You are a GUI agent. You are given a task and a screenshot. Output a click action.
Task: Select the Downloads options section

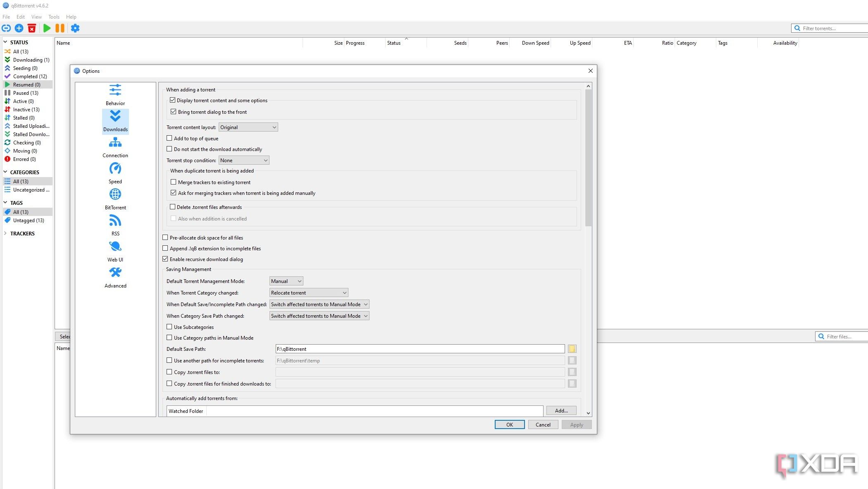[x=115, y=121]
